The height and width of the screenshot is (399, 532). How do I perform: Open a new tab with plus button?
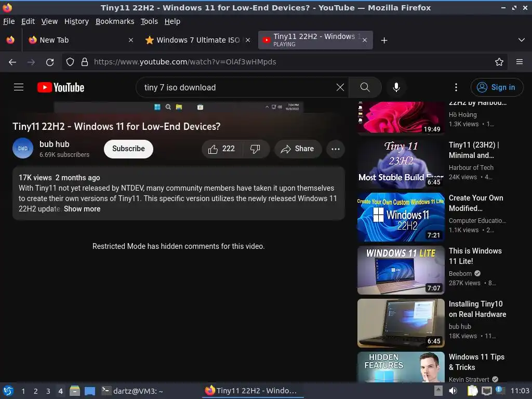(x=384, y=41)
